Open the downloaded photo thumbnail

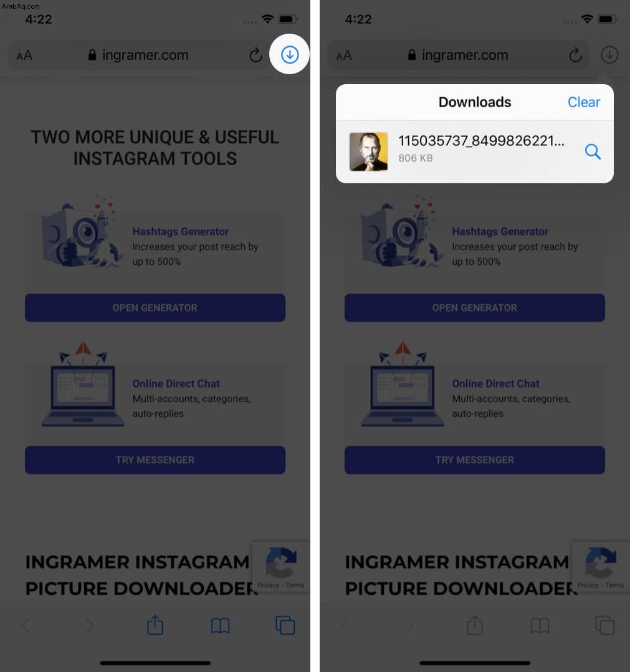pyautogui.click(x=369, y=151)
